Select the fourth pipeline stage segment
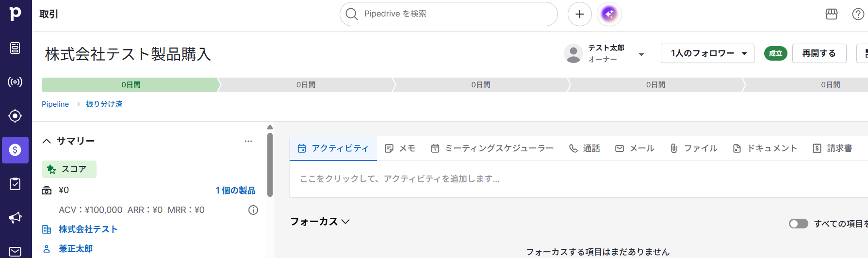Screen dimensions: 868x258 (655, 85)
